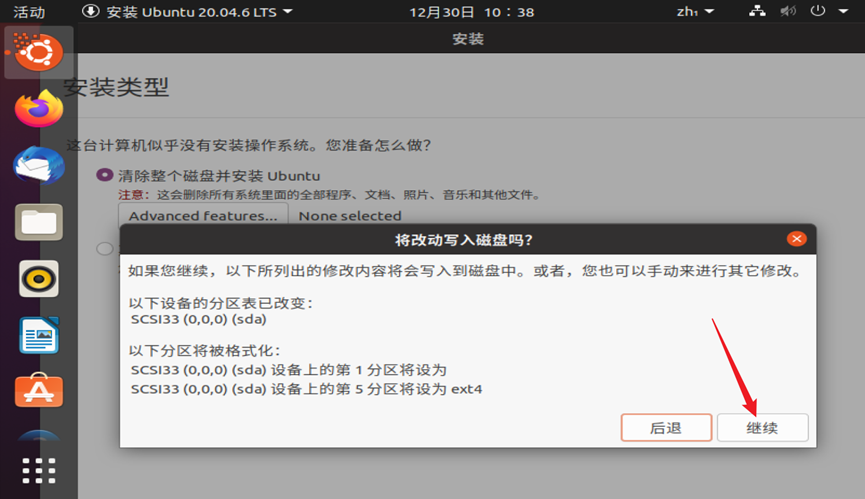The width and height of the screenshot is (865, 499).
Task: Click the muted volume icon
Action: click(x=788, y=11)
